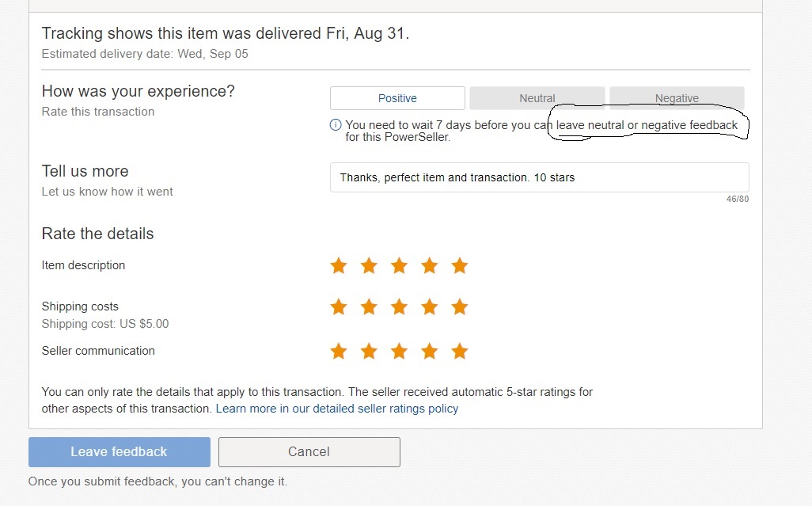This screenshot has height=506, width=812.
Task: Select the Negative experience option
Action: point(677,97)
